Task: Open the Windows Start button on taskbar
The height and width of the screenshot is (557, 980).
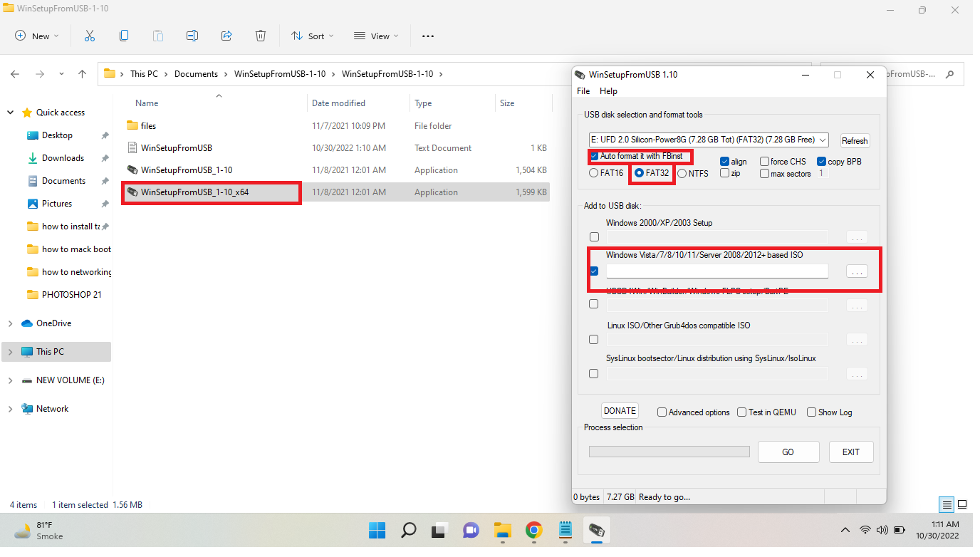Action: point(377,530)
